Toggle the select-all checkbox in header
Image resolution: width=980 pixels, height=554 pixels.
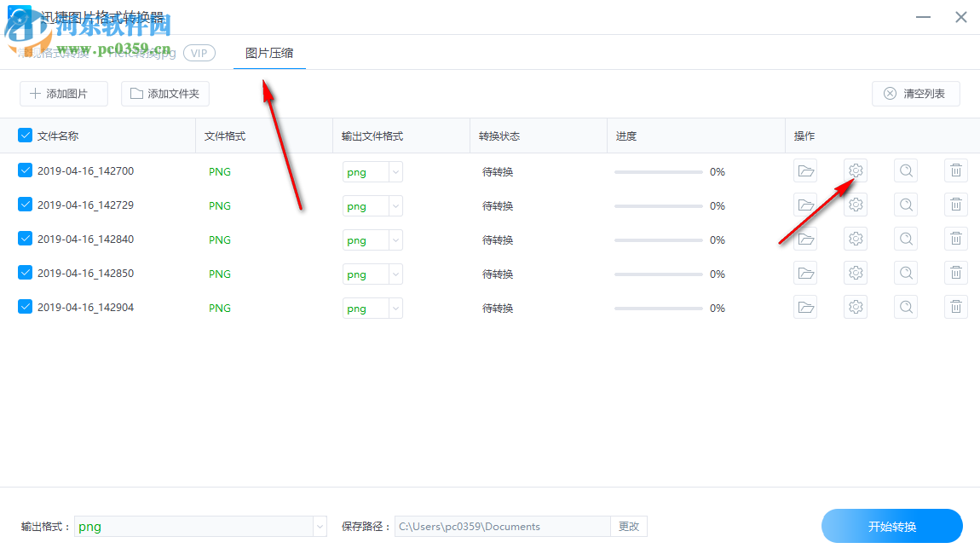25,136
